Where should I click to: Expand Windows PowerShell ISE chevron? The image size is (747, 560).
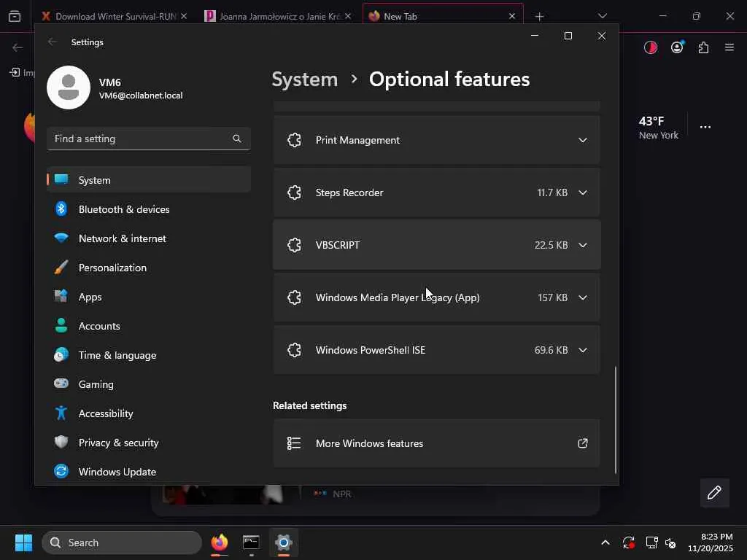pos(583,350)
